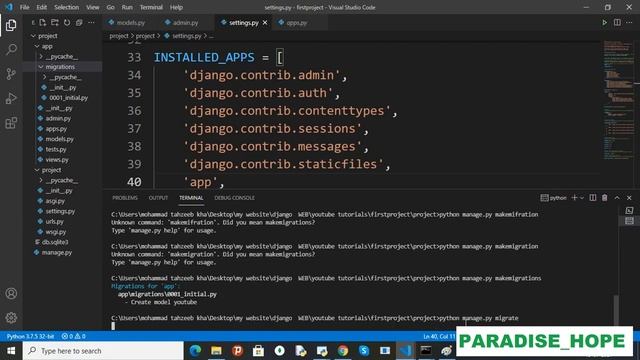
Task: Collapse the app folder
Action: [37, 47]
